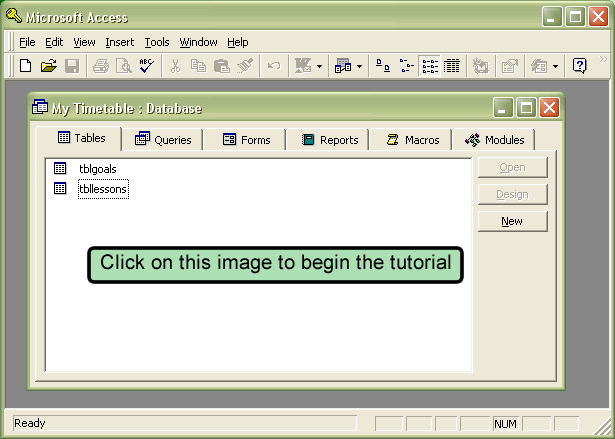Click the Print icon in toolbar
The height and width of the screenshot is (439, 615).
[x=101, y=66]
